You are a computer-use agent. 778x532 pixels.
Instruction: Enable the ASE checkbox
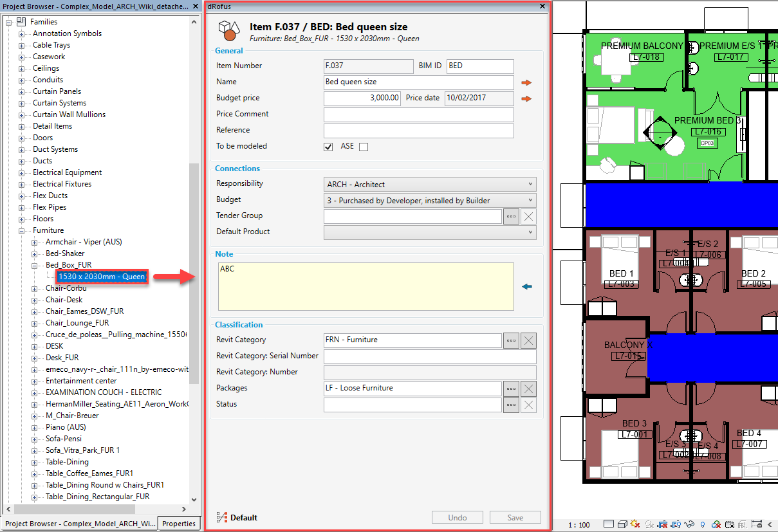pos(364,147)
